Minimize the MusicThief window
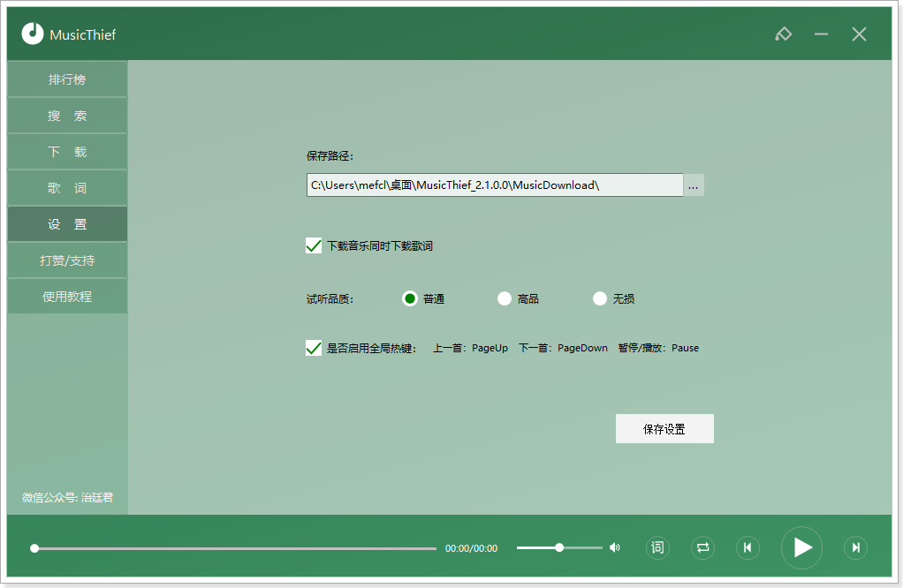This screenshot has height=588, width=903. [821, 34]
